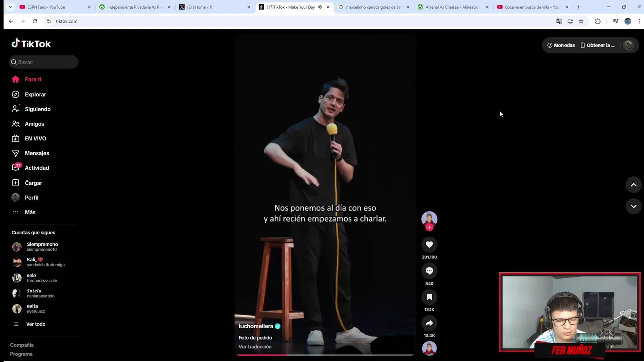Open Actividad notifications

point(37,168)
